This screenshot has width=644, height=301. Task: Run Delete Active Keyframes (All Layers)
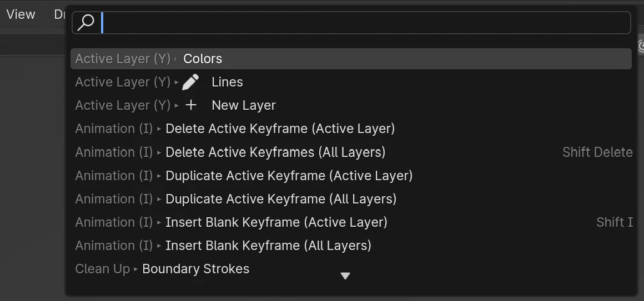click(x=275, y=152)
